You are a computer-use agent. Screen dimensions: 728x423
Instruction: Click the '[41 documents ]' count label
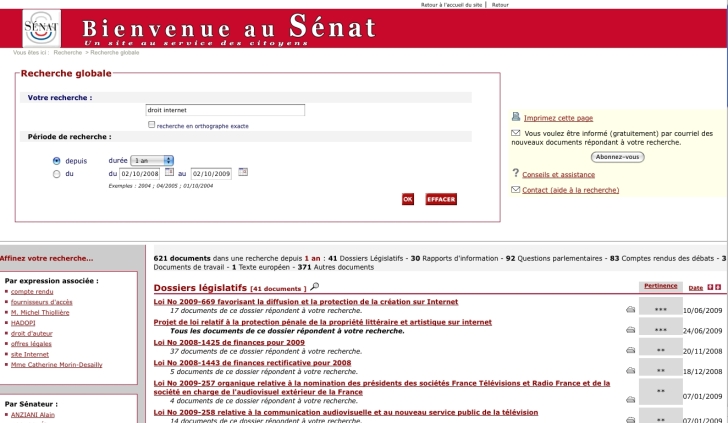coord(278,289)
